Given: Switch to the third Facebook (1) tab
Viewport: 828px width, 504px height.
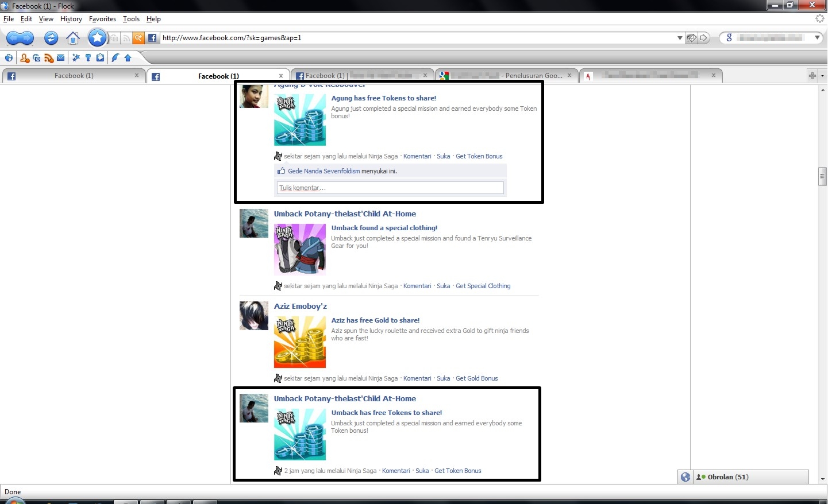Looking at the screenshot, I should 363,76.
